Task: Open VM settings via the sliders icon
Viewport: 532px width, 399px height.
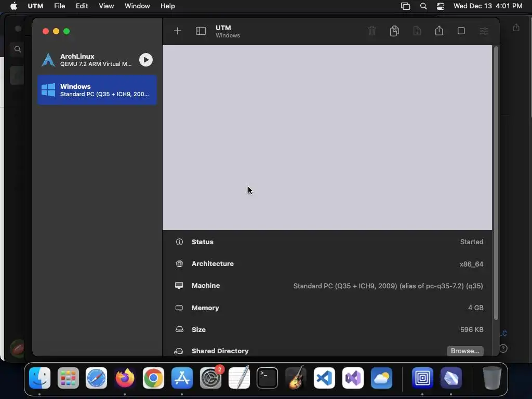Action: (484, 31)
